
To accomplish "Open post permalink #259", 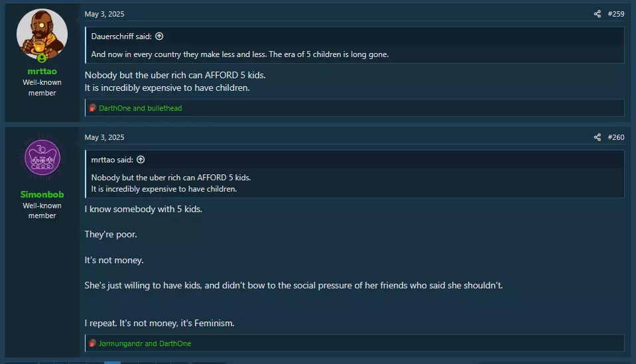I will point(615,14).
